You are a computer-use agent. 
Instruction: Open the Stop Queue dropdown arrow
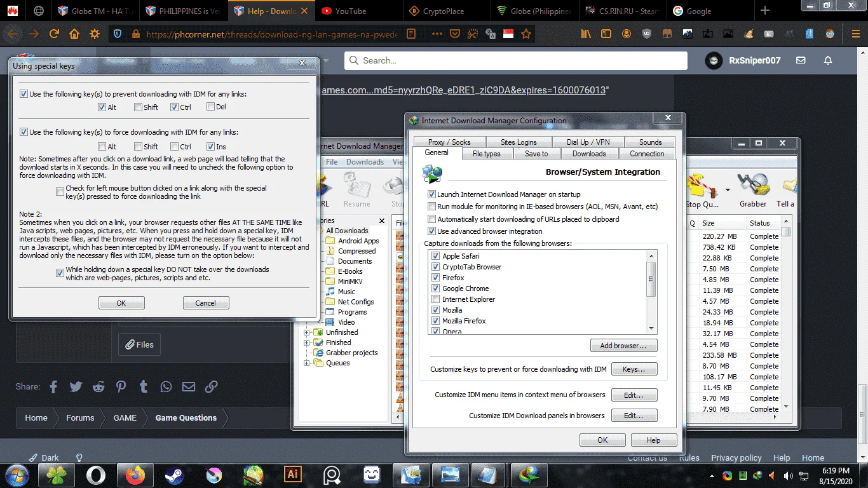tap(728, 189)
